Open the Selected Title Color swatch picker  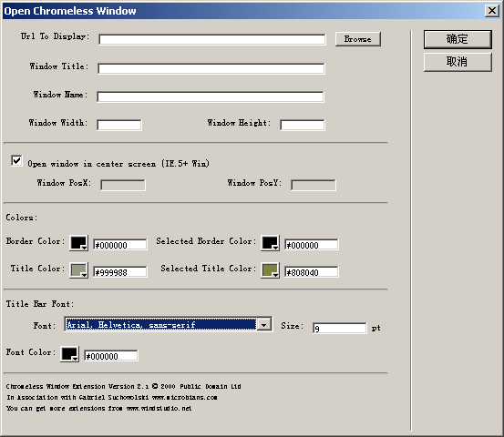[270, 270]
